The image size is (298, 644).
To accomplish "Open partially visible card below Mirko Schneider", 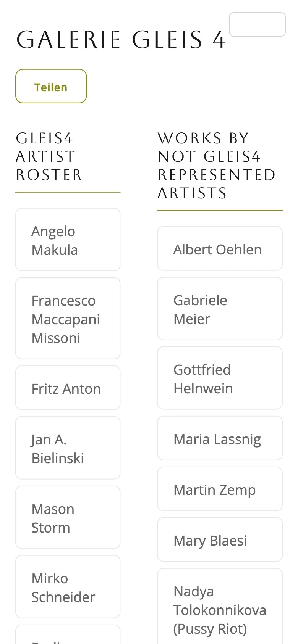I will click(x=68, y=635).
